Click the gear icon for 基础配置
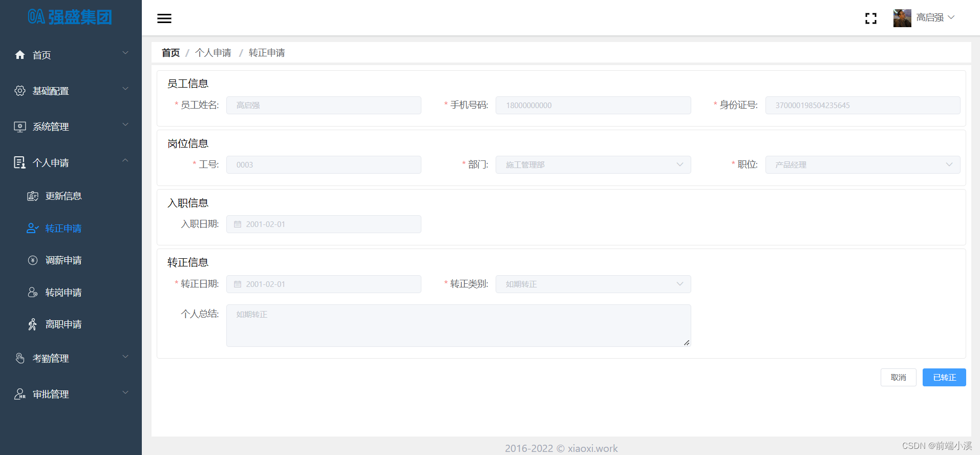This screenshot has height=455, width=980. pyautogui.click(x=20, y=91)
